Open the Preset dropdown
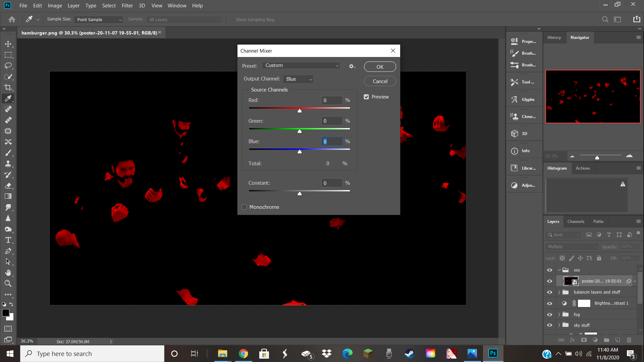Viewport: 644px width, 362px height. [301, 65]
